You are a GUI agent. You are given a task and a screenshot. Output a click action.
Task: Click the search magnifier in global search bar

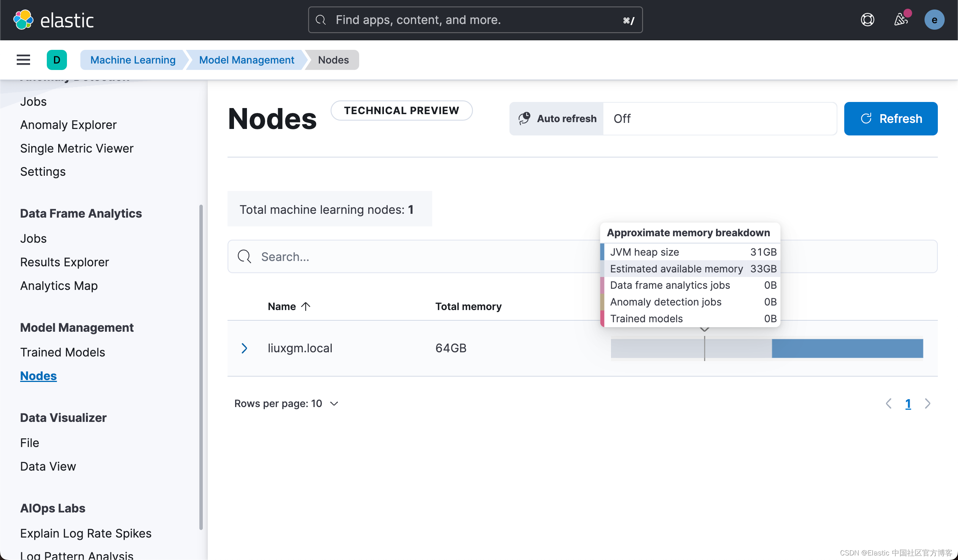321,20
